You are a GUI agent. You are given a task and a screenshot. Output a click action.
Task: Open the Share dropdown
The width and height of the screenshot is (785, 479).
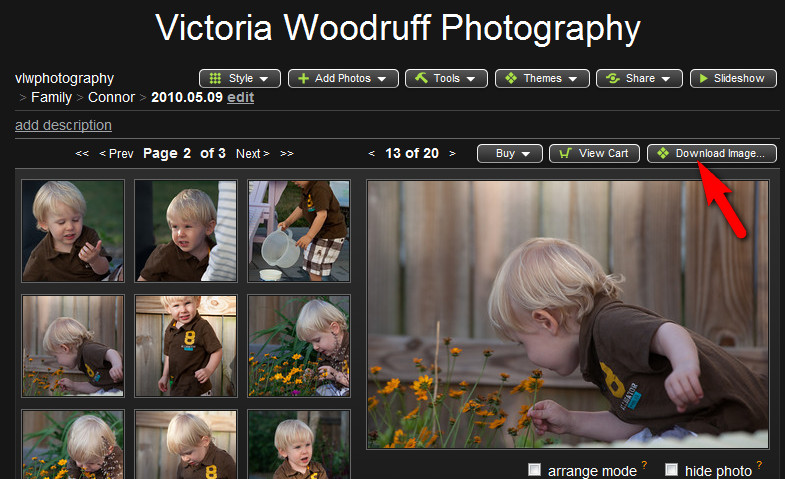639,79
